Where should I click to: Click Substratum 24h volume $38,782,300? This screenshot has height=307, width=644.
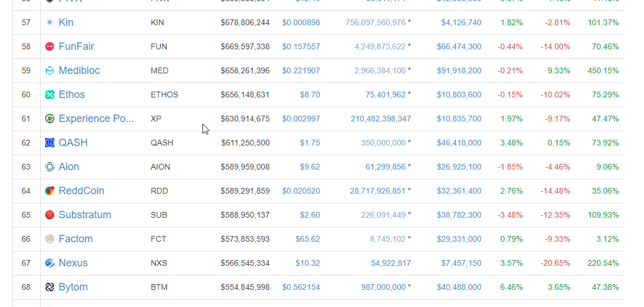pos(459,215)
